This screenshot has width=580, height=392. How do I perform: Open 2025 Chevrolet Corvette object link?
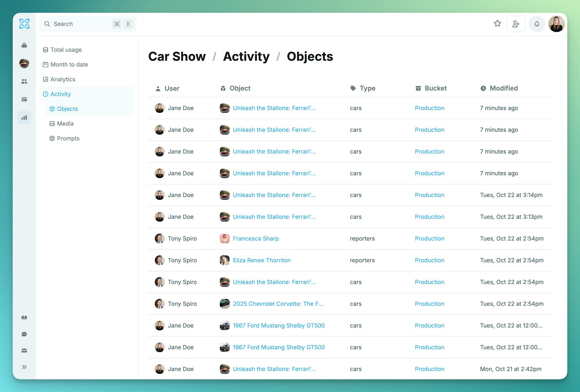pyautogui.click(x=278, y=304)
